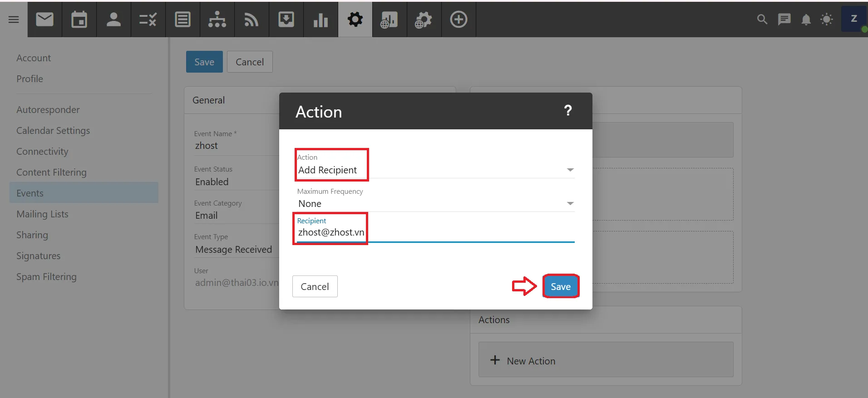Open the chat messages icon

click(784, 20)
